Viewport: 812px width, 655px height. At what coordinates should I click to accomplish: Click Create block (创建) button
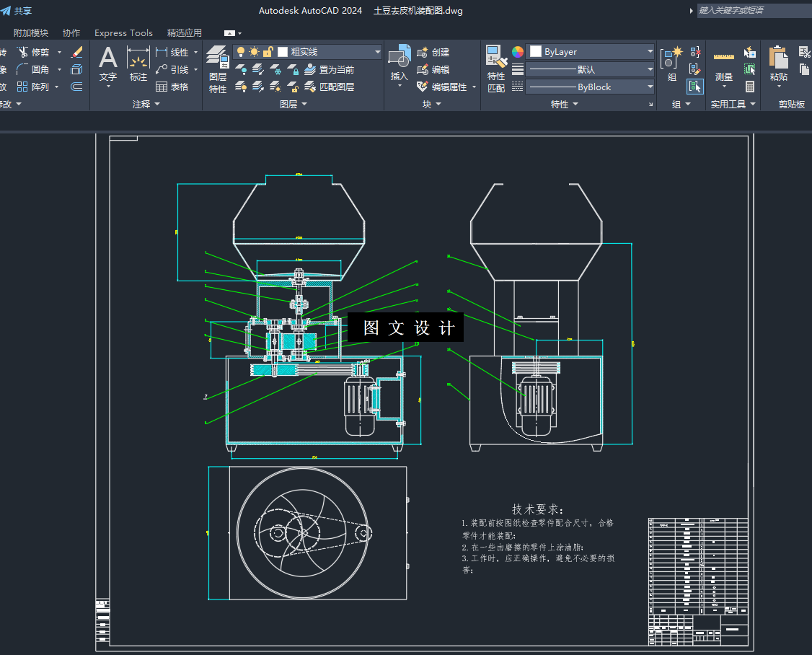[433, 53]
